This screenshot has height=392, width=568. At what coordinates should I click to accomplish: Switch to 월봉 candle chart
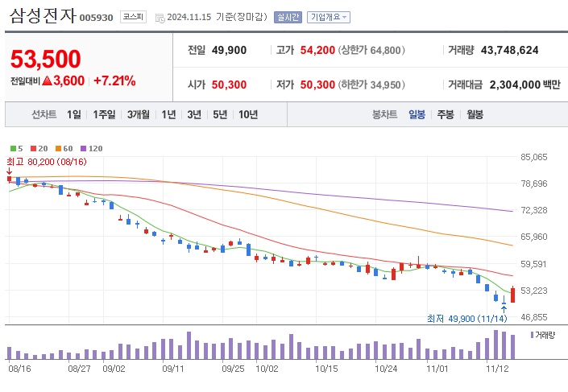click(x=475, y=115)
